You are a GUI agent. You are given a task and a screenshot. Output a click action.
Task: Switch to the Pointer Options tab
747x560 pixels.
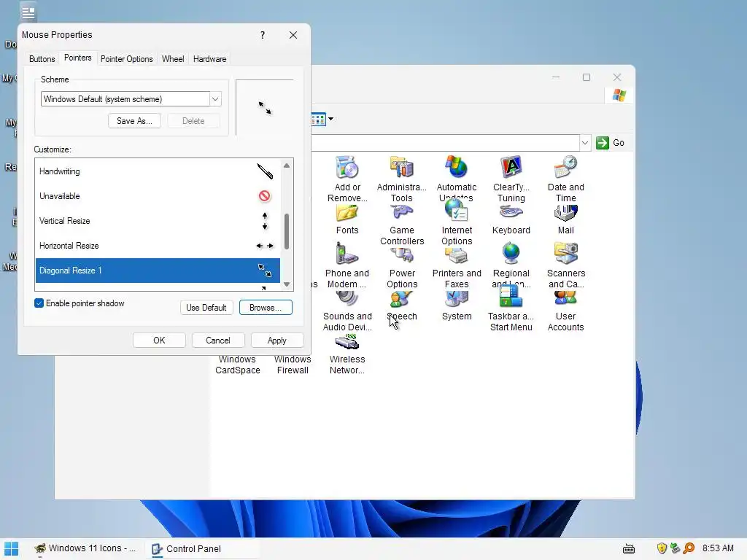click(x=127, y=59)
